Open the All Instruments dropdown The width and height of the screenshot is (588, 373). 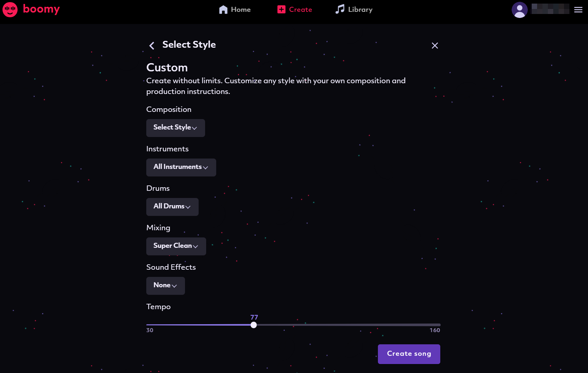tap(181, 167)
